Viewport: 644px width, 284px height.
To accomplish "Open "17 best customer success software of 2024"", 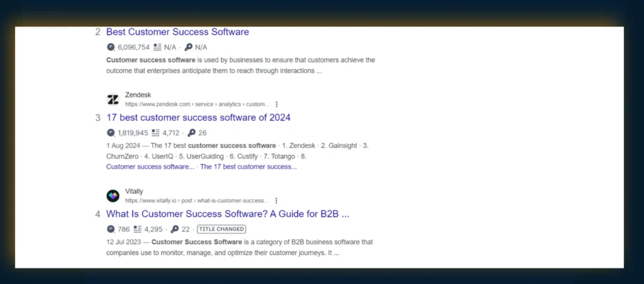I will pos(198,118).
